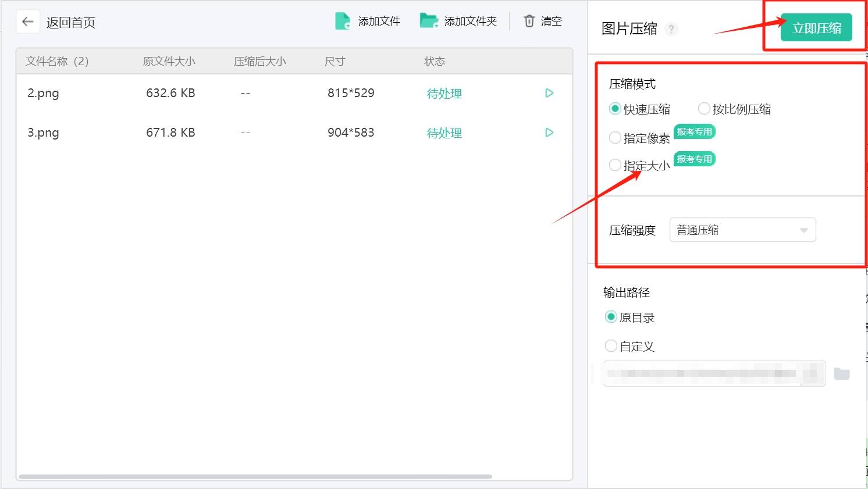Viewport: 868px width, 489px height.
Task: Select the 2.png file row name
Action: (x=43, y=94)
